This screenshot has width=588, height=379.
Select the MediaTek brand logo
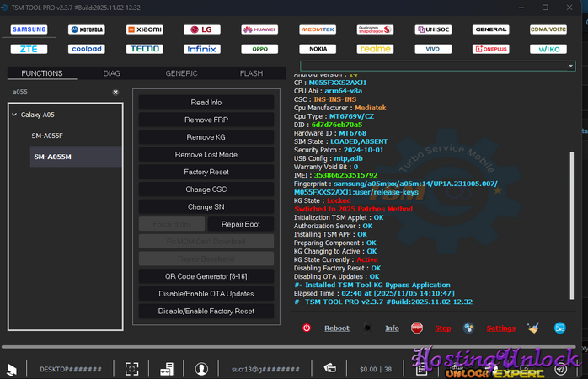click(317, 29)
